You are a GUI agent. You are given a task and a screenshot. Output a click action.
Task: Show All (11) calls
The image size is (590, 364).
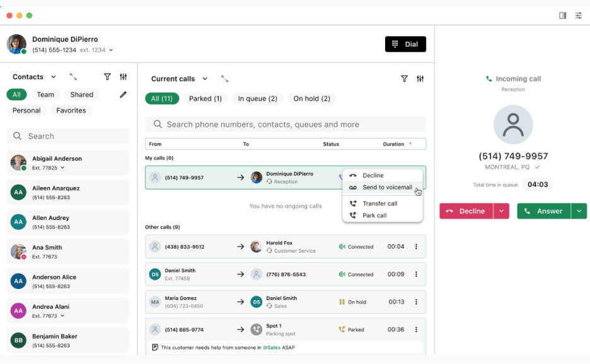pos(162,98)
